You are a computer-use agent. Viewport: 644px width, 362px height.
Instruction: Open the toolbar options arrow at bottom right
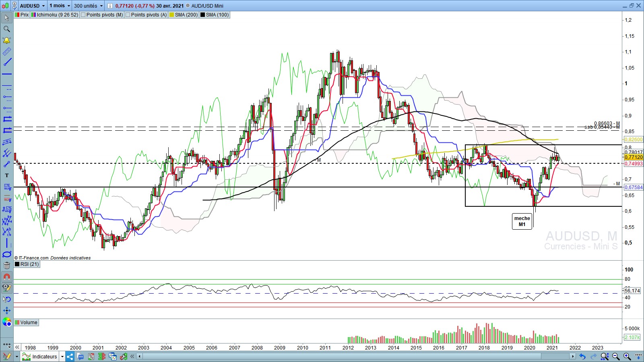(x=638, y=356)
